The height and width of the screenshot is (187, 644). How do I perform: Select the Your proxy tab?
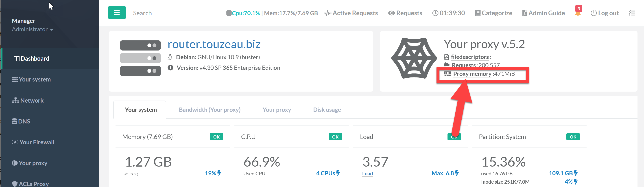point(277,110)
